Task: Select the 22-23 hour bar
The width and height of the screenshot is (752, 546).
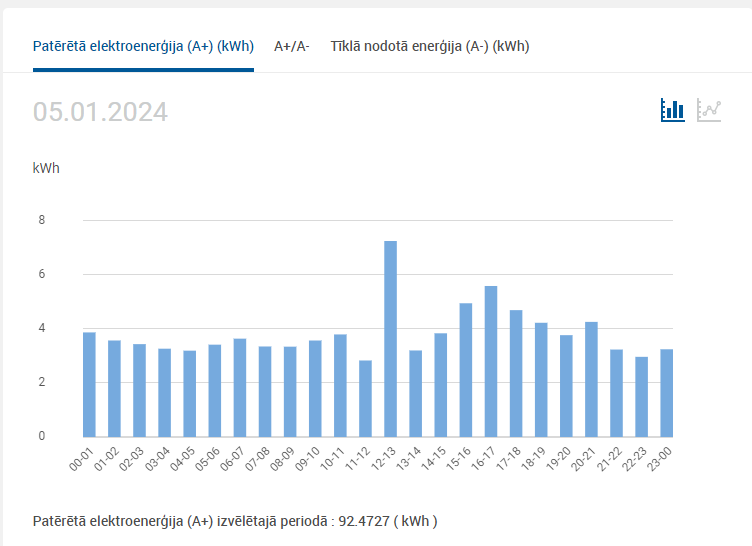Action: [641, 397]
